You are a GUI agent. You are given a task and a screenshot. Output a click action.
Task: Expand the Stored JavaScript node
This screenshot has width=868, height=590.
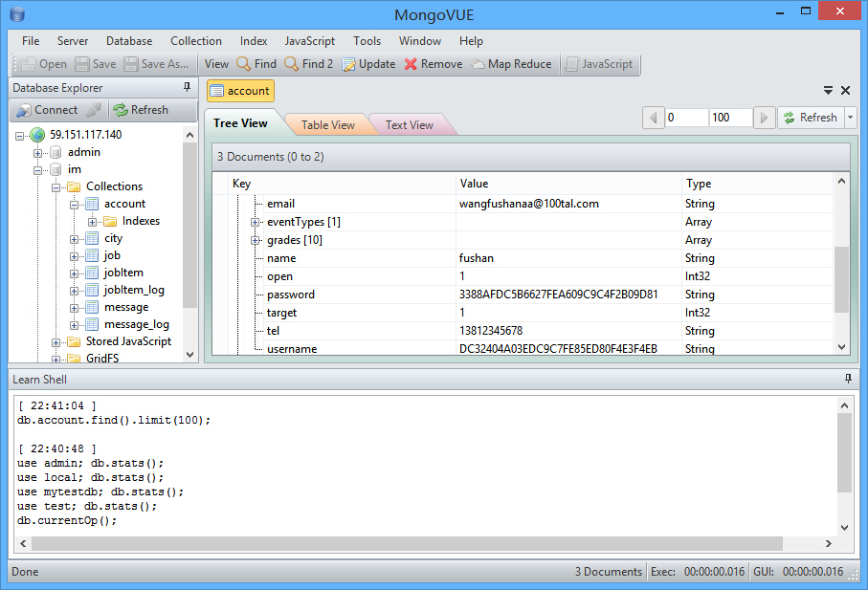pos(56,343)
